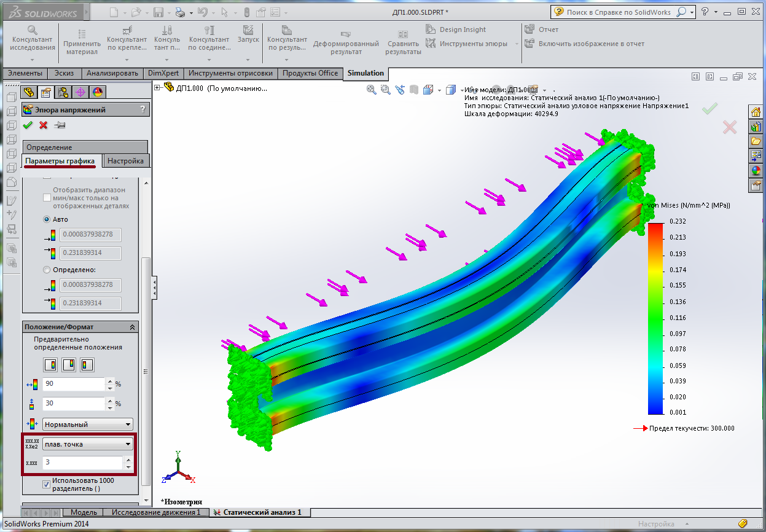Confirm plot with green check in viewport corner
Screen dimensions: 766x532
pos(709,108)
